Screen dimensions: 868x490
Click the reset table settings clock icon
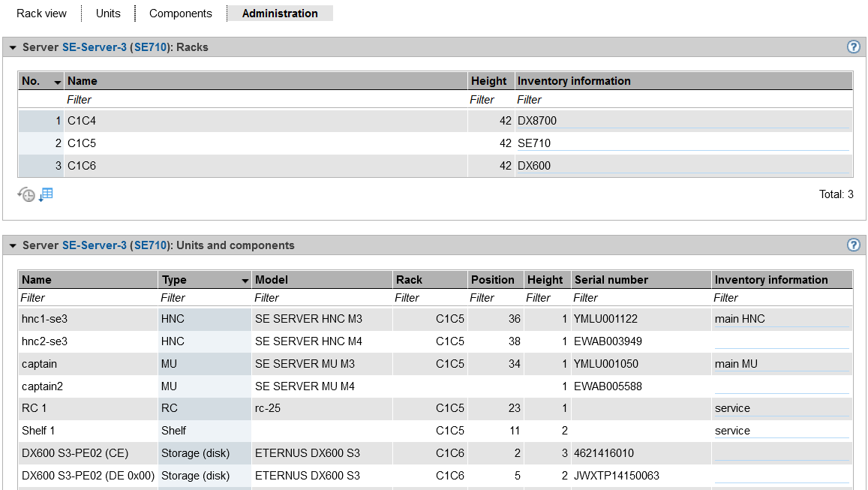(x=26, y=194)
